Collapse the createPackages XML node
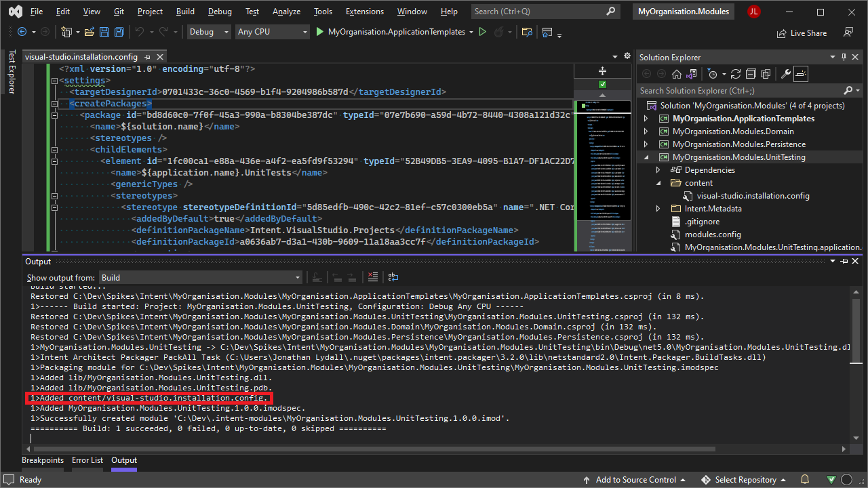868x488 pixels. 54,104
